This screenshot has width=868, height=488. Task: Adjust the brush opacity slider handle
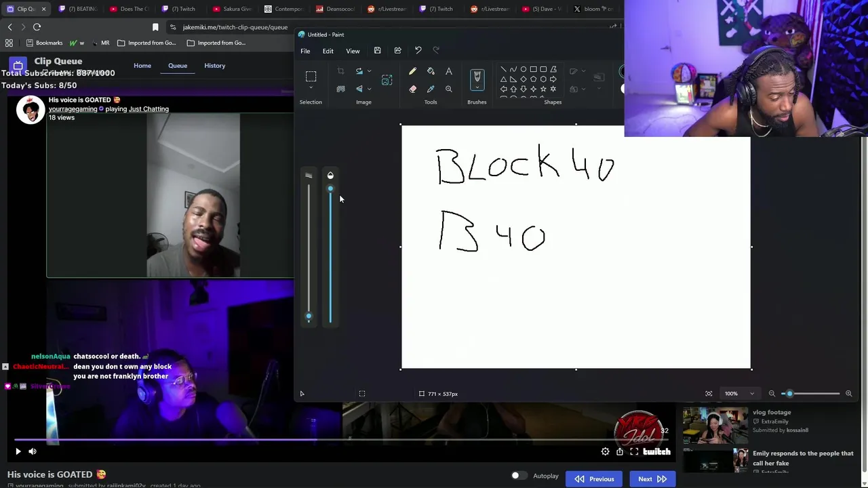pos(330,189)
